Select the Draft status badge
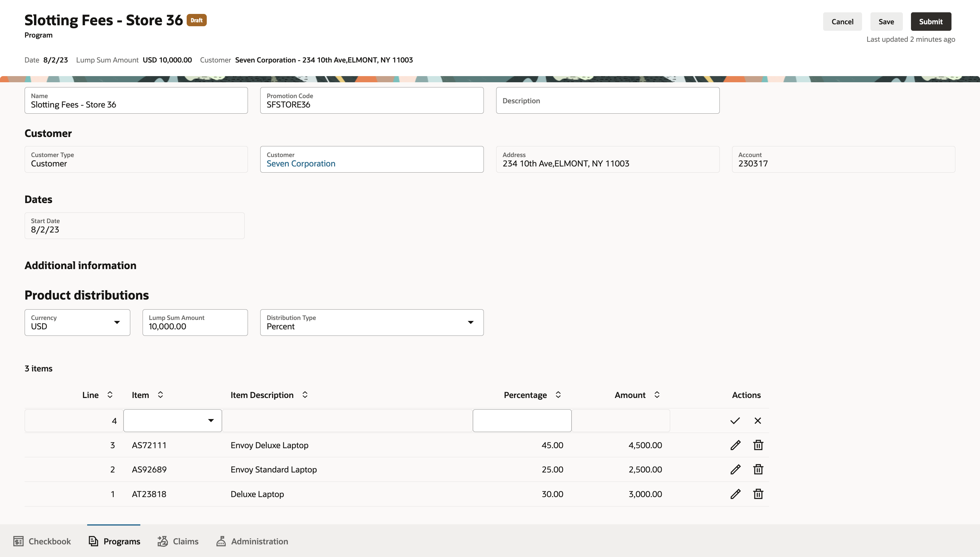 coord(196,20)
